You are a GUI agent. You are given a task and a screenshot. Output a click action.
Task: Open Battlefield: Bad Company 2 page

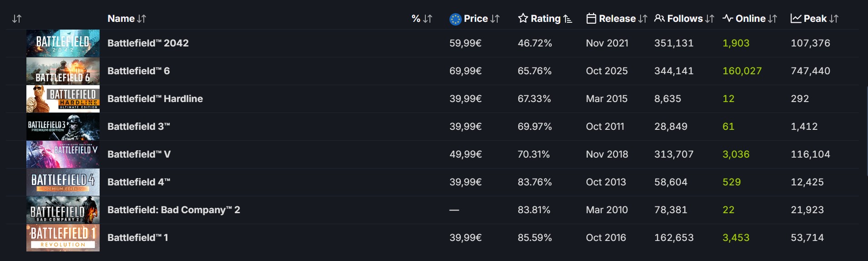pyautogui.click(x=173, y=210)
